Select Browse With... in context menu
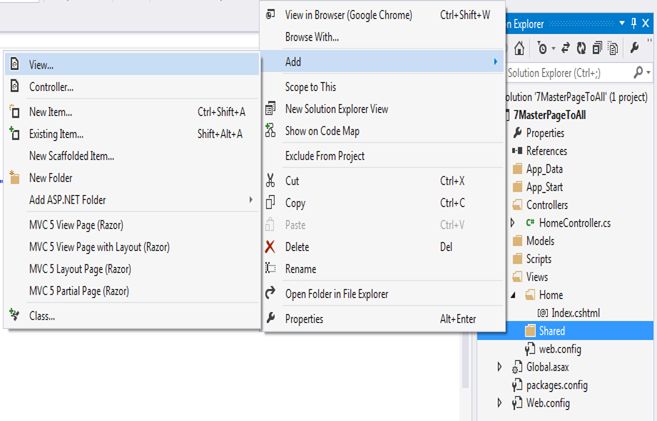This screenshot has width=657, height=421. pyautogui.click(x=383, y=37)
